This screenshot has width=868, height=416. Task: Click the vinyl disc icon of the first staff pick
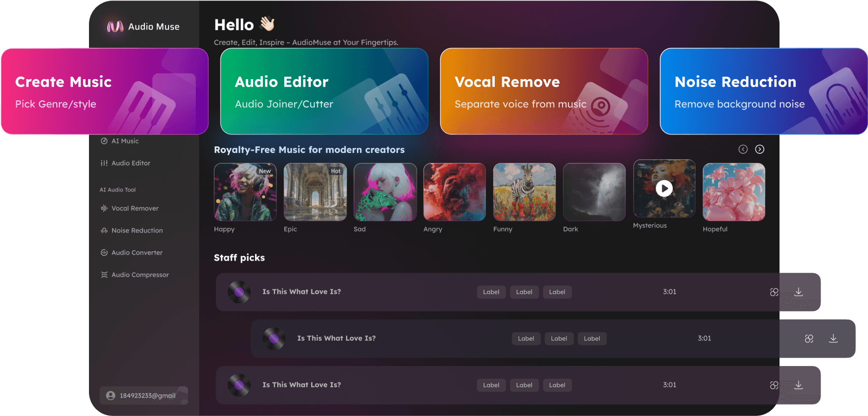pyautogui.click(x=239, y=292)
